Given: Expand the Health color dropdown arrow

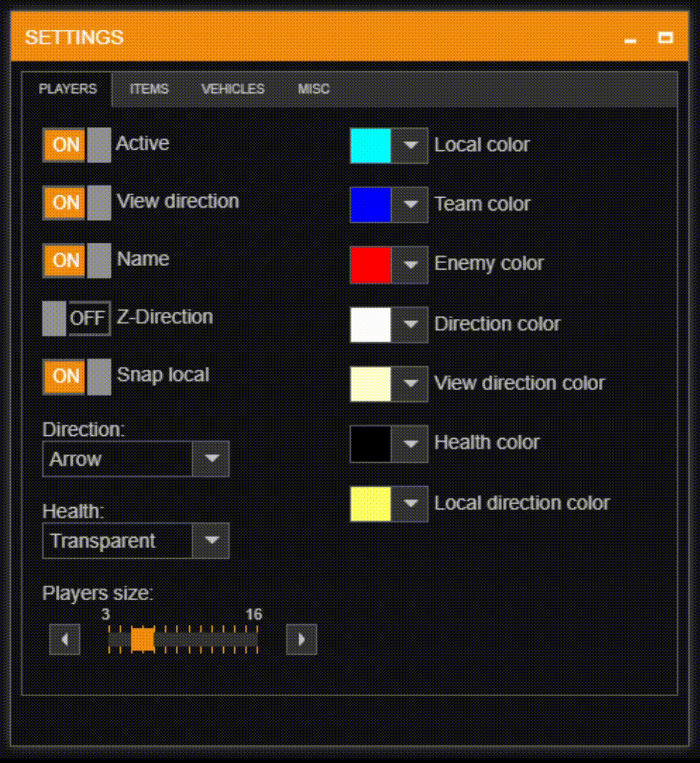Looking at the screenshot, I should tap(410, 444).
